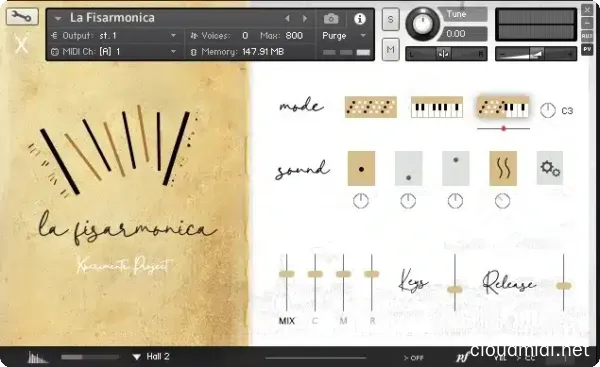
Task: Select the center-dot sound register
Action: coord(361,168)
